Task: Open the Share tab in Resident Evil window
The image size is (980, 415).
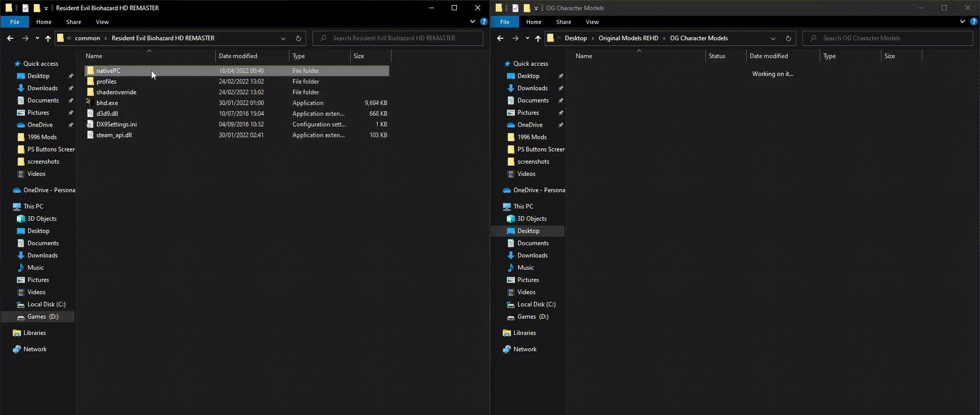Action: [73, 22]
